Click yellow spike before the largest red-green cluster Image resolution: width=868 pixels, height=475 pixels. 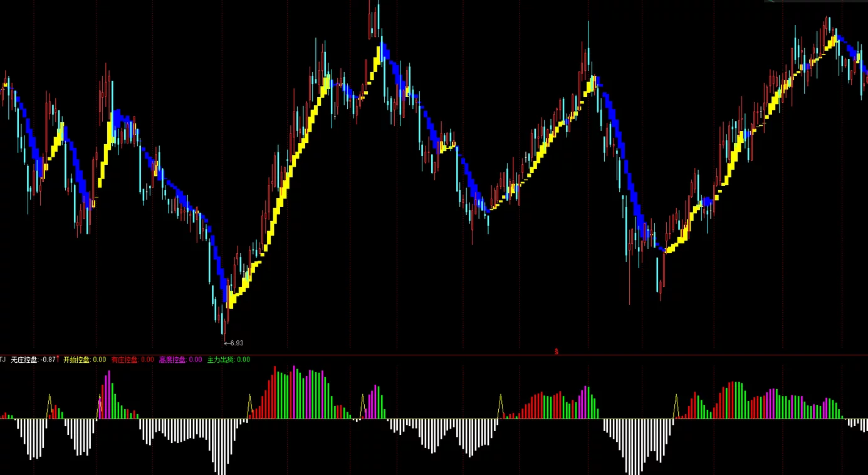249,406
